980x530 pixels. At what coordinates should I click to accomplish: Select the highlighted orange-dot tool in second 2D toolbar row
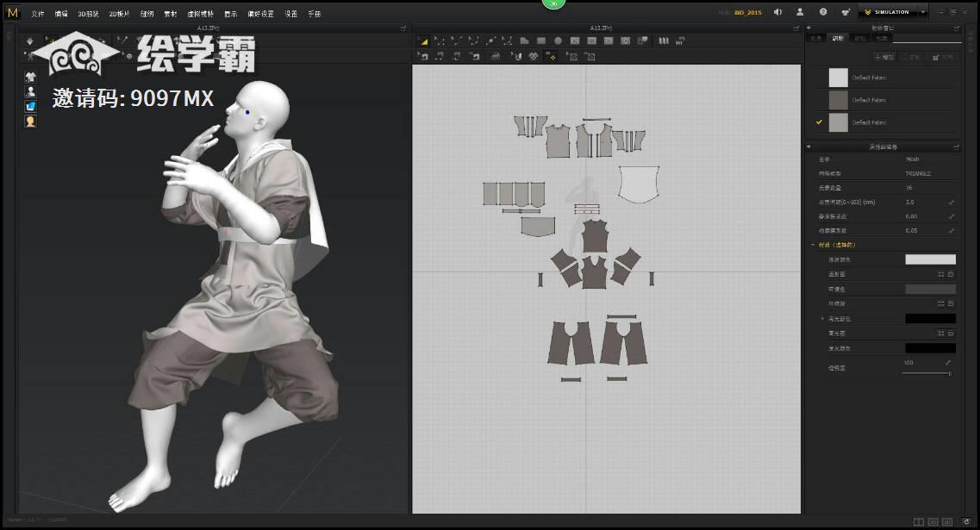[552, 56]
